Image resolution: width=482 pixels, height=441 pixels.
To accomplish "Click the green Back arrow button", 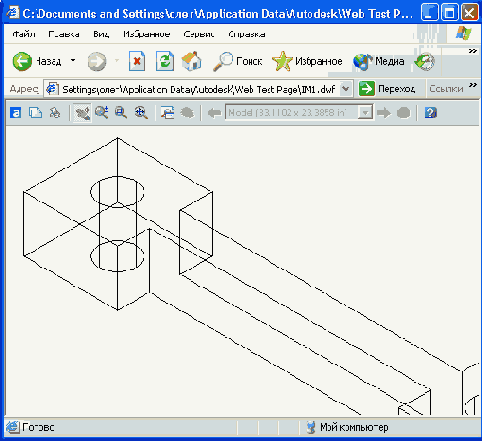I will click(x=22, y=61).
